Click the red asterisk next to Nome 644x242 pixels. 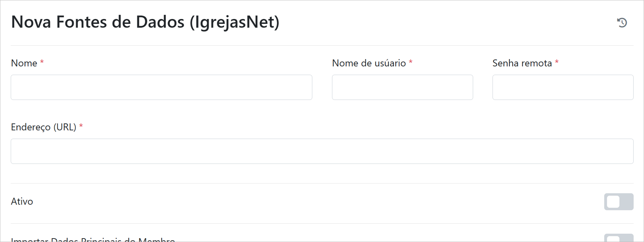42,63
